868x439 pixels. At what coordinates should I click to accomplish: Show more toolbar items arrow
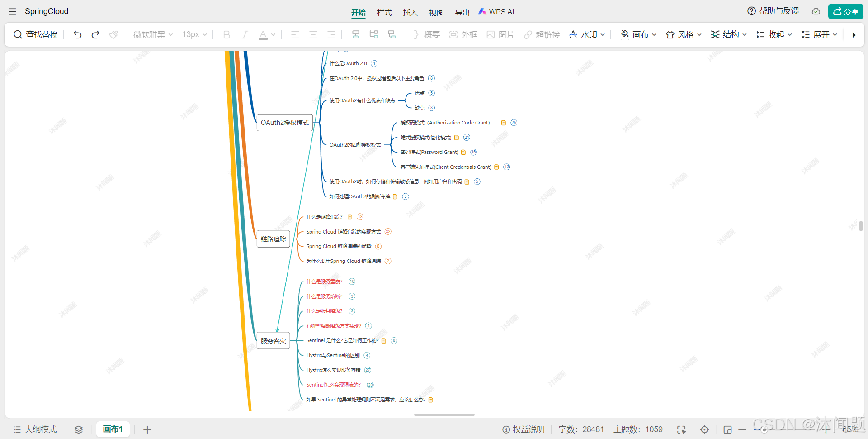[854, 35]
